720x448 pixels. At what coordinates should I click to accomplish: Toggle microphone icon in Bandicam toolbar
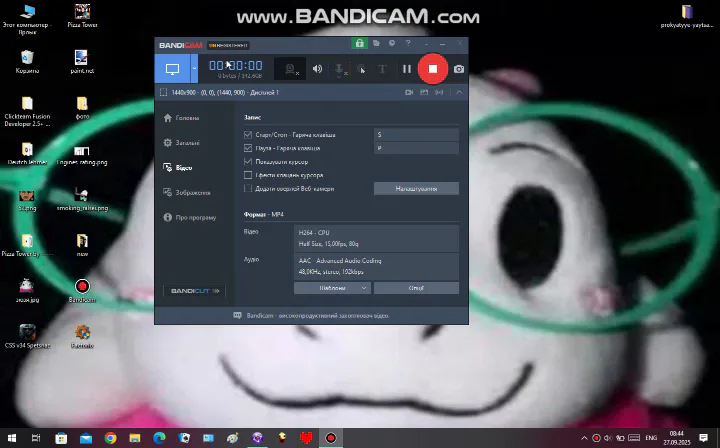(339, 69)
